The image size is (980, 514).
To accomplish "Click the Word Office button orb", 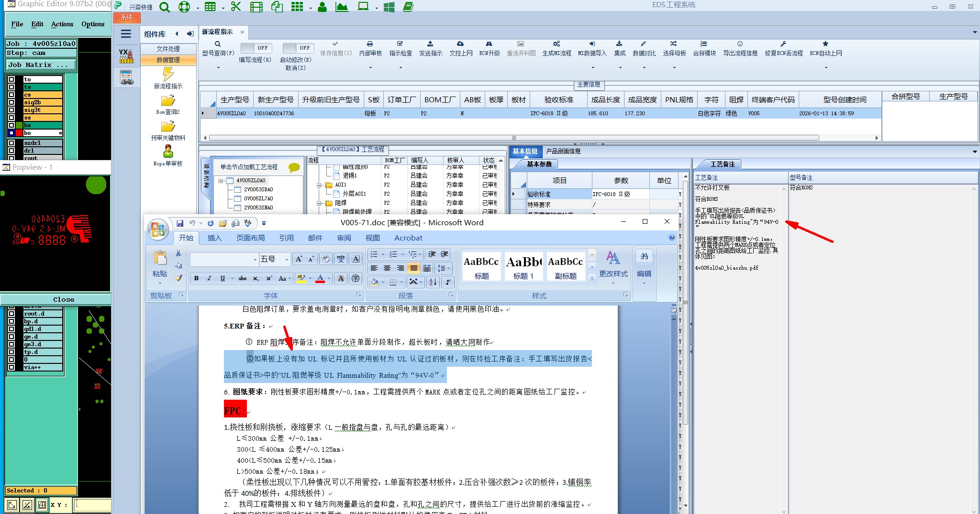I will [157, 230].
